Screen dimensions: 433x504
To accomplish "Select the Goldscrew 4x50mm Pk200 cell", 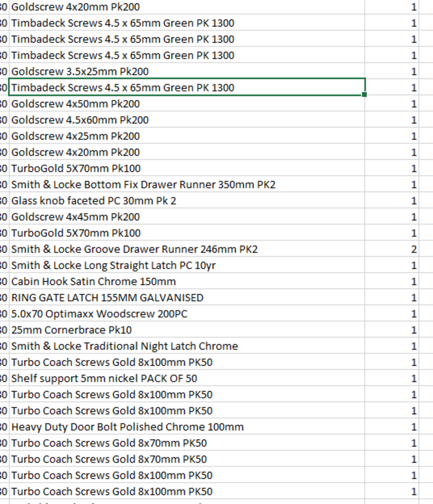I will pos(187,104).
